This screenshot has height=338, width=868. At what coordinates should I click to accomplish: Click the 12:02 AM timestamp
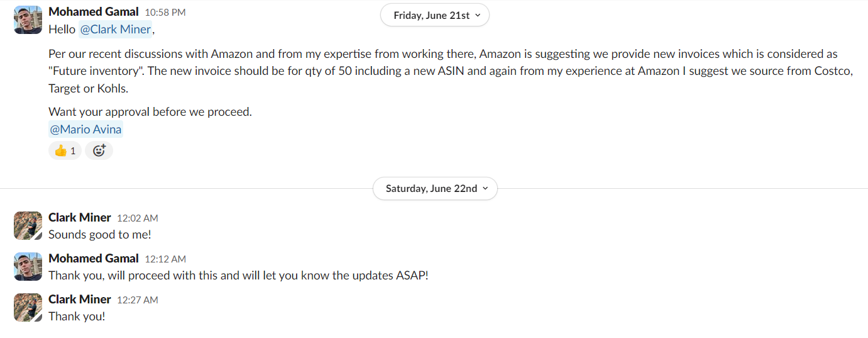pos(138,218)
